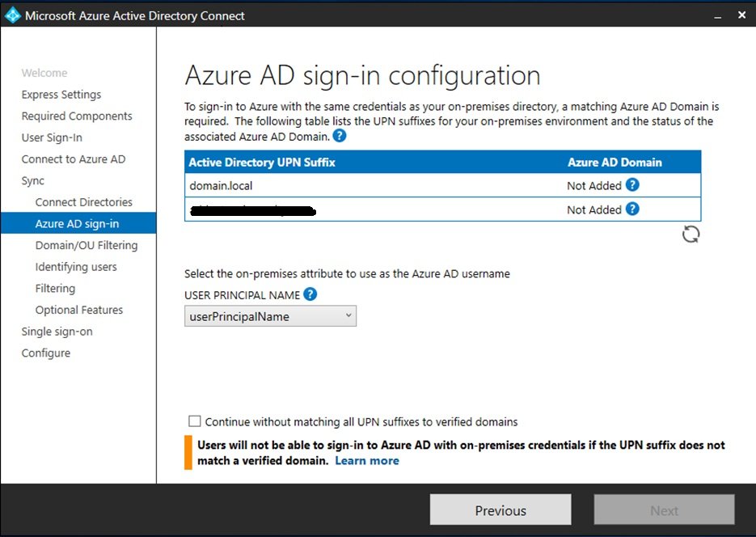Open the Configure step
This screenshot has height=537, width=756.
click(x=46, y=353)
